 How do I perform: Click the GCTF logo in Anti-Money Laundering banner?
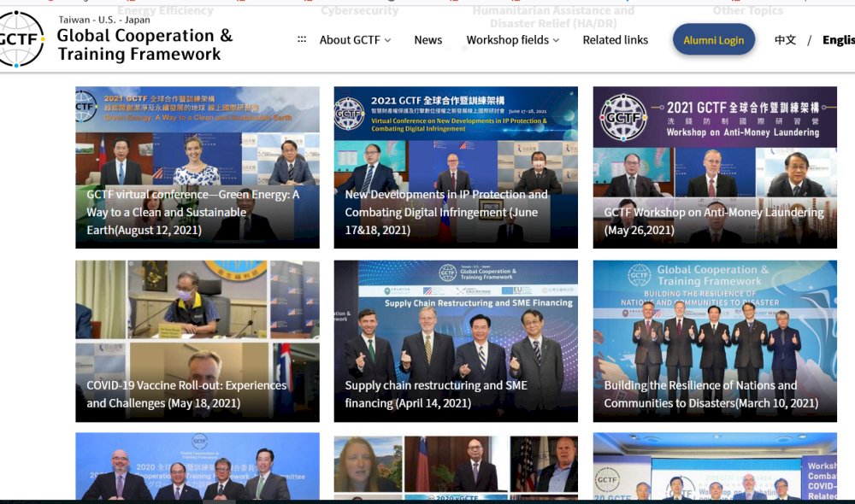(x=623, y=117)
